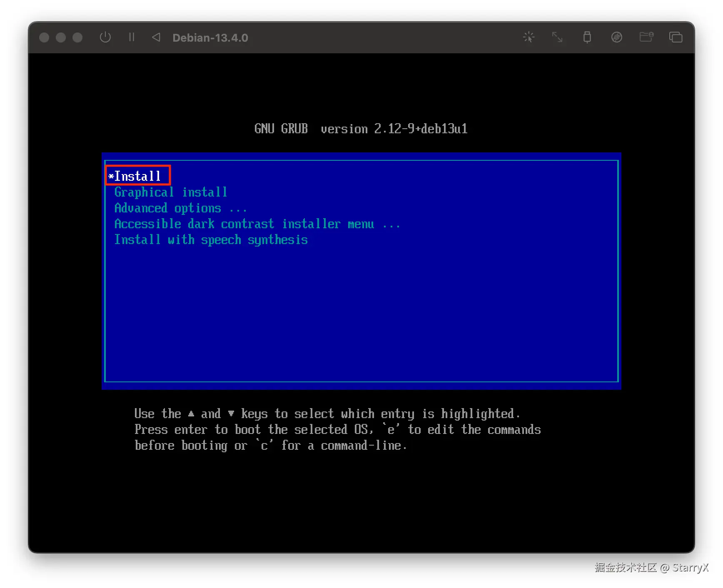Choose Install with speech synthesis entry

(x=361, y=239)
